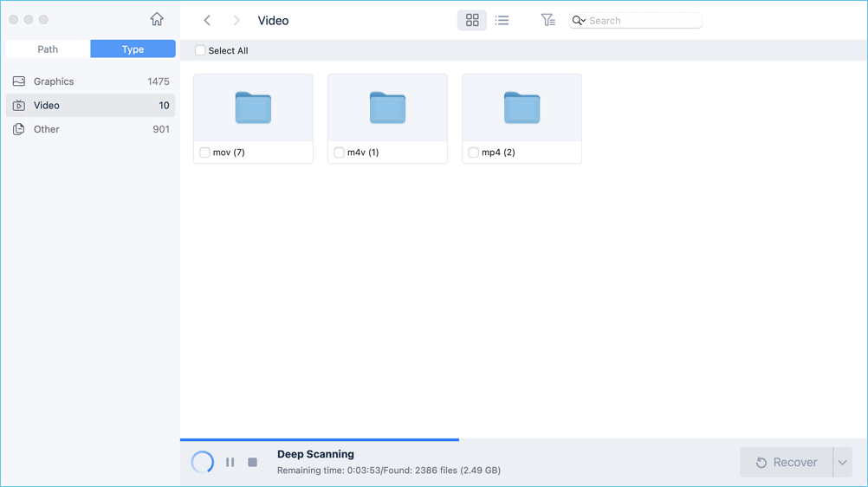Click the Video breadcrumb title
The width and height of the screenshot is (868, 487).
point(273,21)
